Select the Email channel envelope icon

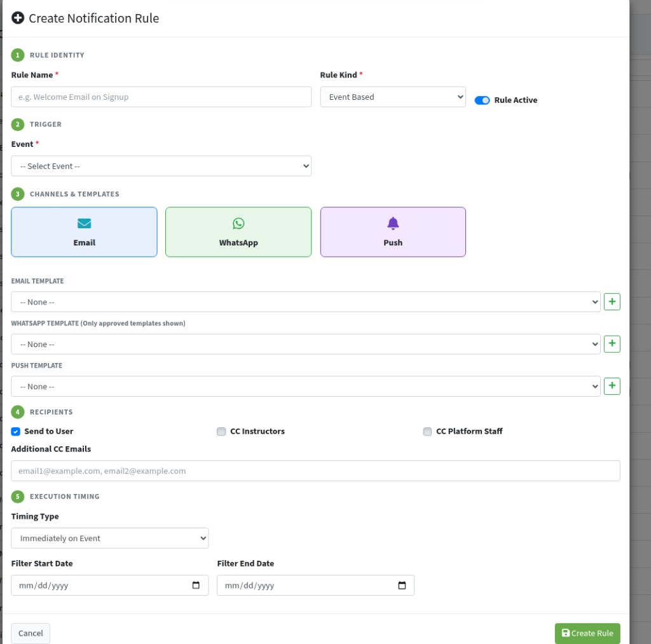(85, 223)
